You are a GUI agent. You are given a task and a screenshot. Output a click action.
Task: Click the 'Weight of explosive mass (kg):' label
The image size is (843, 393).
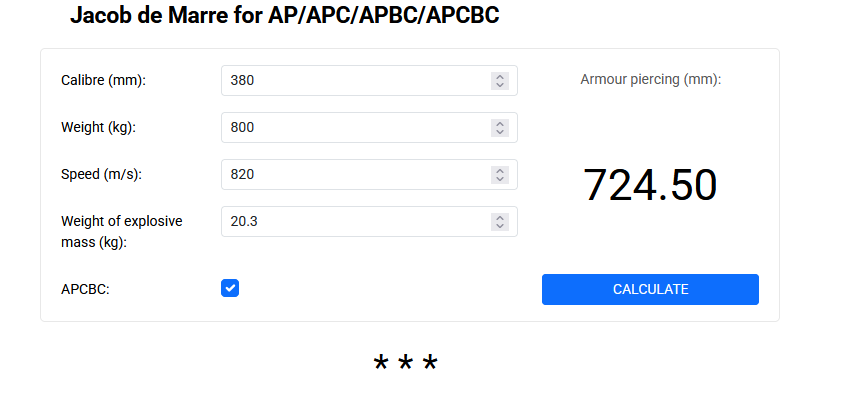tap(122, 232)
